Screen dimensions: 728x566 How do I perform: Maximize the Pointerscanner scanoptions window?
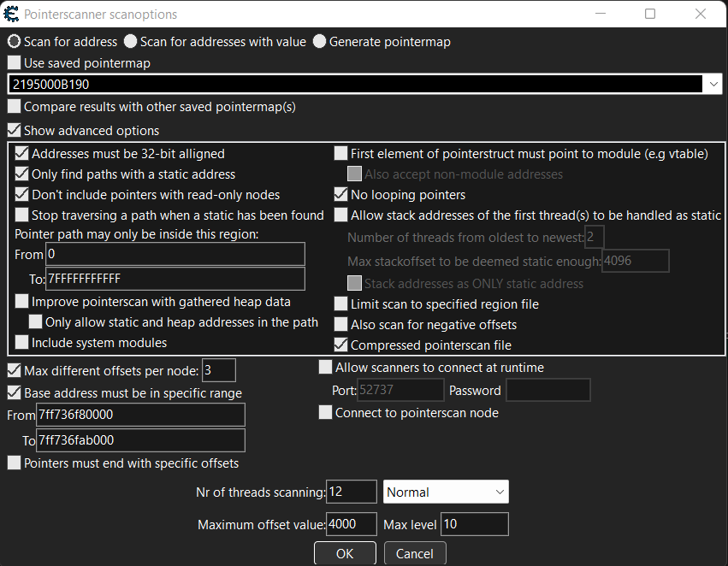650,14
